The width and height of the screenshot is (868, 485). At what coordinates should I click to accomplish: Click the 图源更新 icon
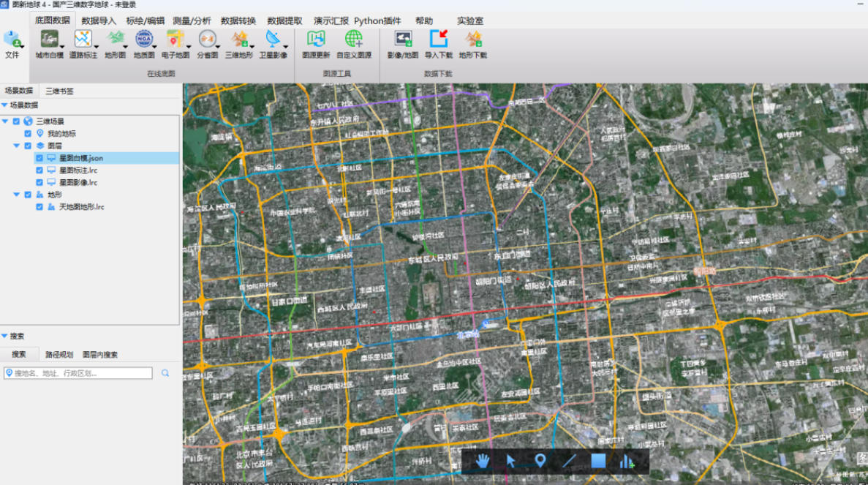coord(316,43)
